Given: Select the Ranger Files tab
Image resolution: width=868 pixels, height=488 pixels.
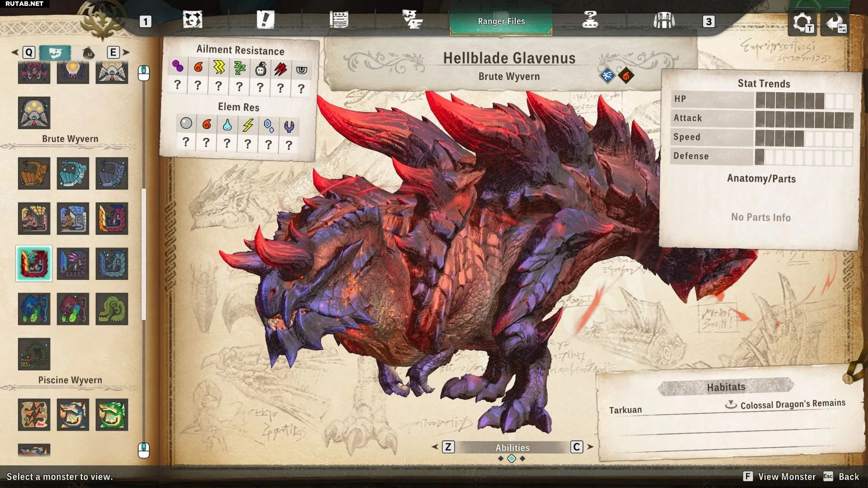Looking at the screenshot, I should click(x=501, y=21).
